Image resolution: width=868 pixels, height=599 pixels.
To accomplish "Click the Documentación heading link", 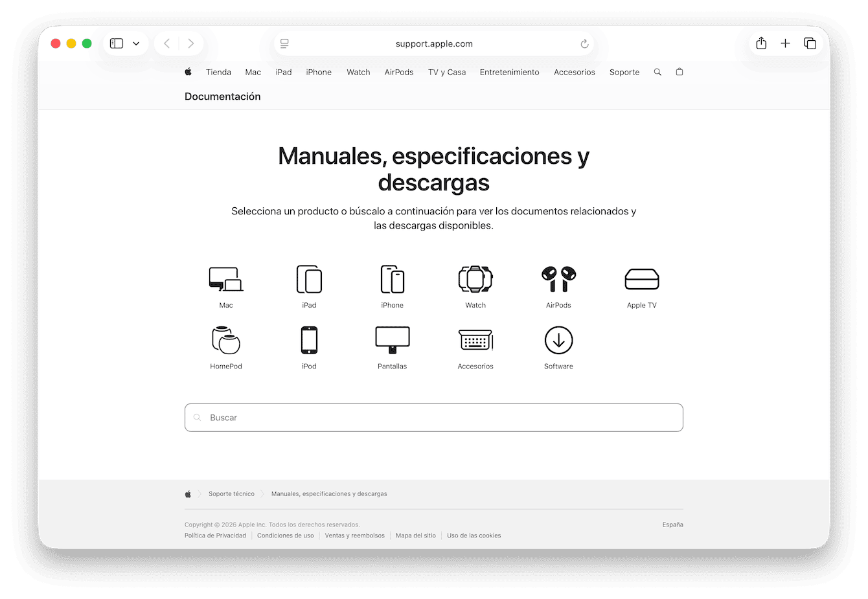I will (222, 96).
